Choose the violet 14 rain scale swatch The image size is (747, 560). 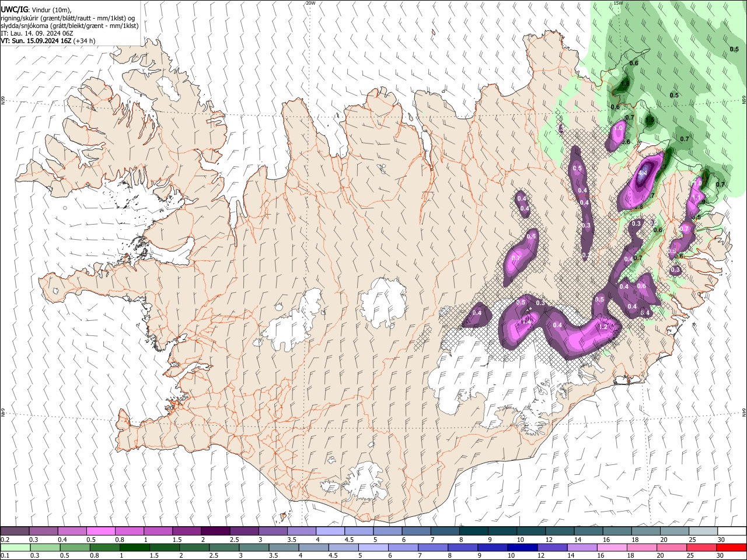[581, 547]
